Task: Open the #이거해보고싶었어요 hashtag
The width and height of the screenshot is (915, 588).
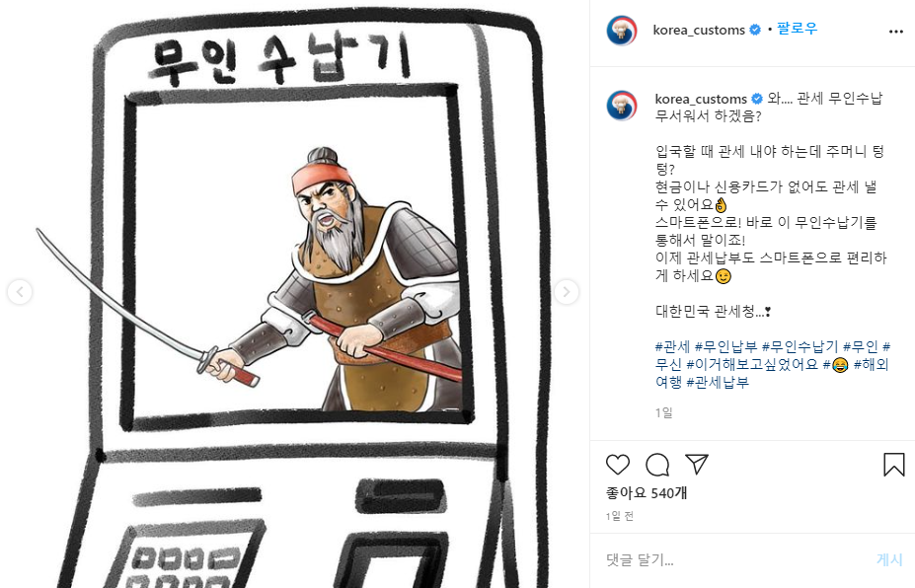Action: pos(752,365)
